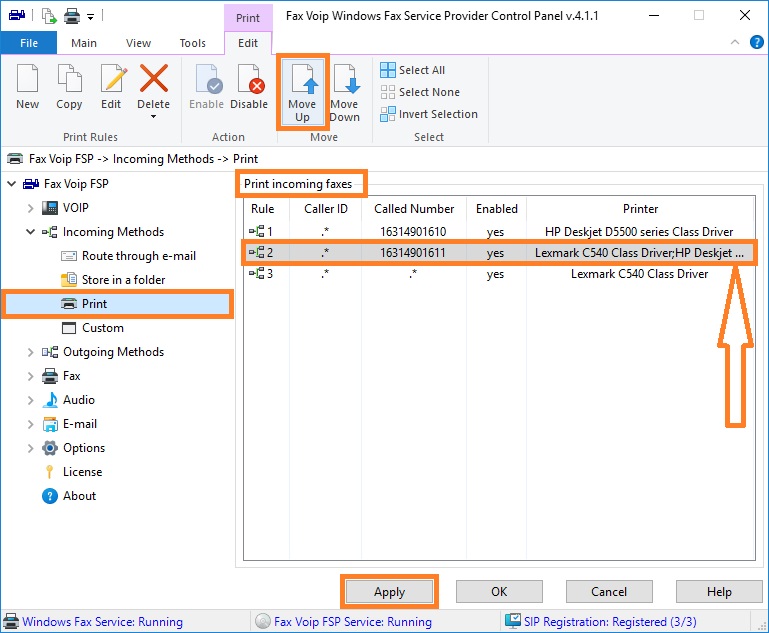
Task: Collapse the Incoming Methods node
Action: pos(30,232)
